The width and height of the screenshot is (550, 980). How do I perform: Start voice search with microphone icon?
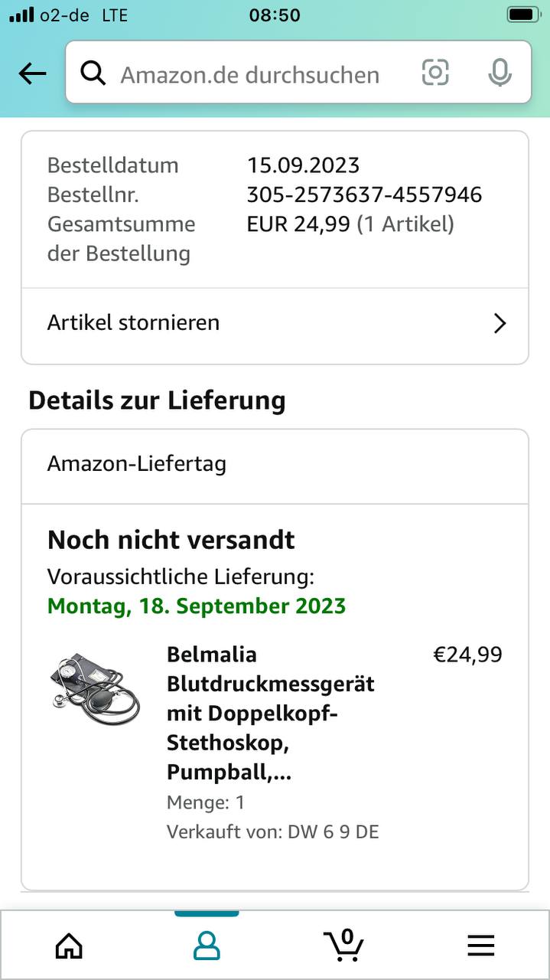coord(500,73)
